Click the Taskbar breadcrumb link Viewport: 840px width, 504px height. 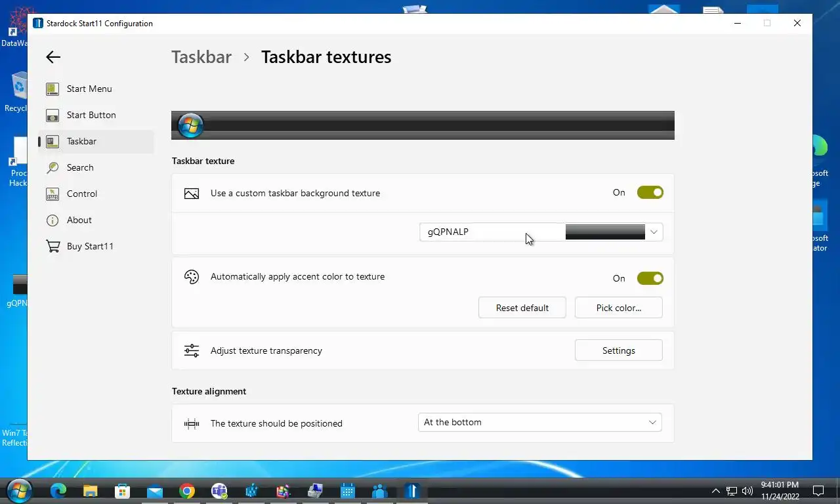(201, 57)
